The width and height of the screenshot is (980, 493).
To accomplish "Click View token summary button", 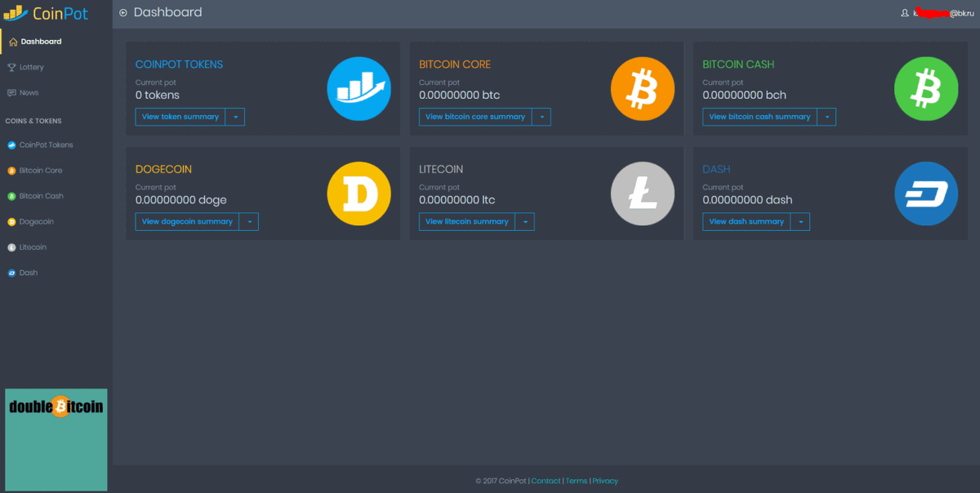I will click(x=180, y=117).
